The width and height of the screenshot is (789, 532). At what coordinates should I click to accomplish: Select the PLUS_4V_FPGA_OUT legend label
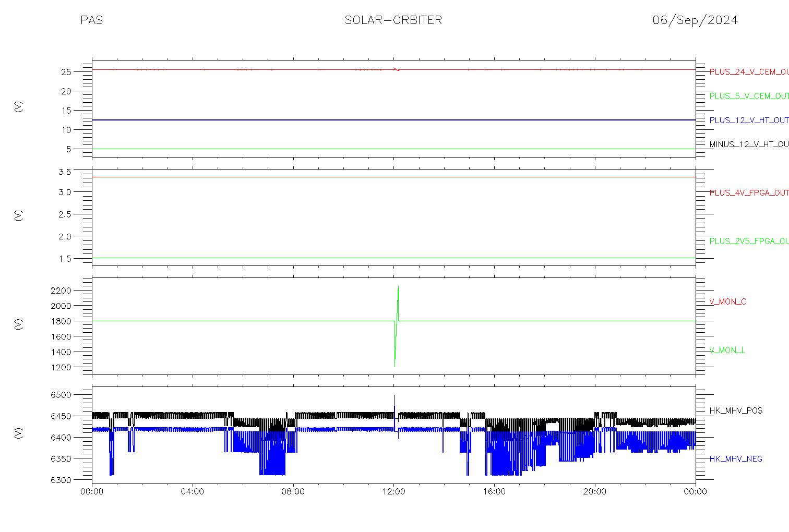click(x=749, y=193)
